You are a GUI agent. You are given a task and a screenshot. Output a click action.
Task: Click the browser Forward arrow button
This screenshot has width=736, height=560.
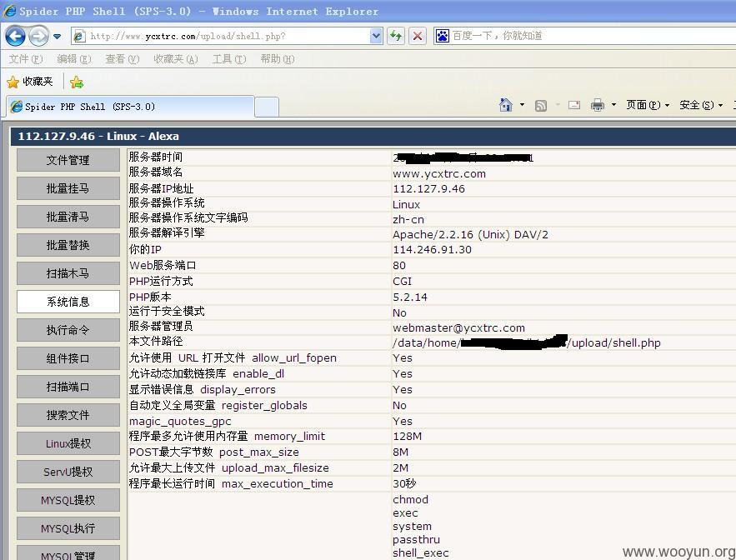point(39,36)
